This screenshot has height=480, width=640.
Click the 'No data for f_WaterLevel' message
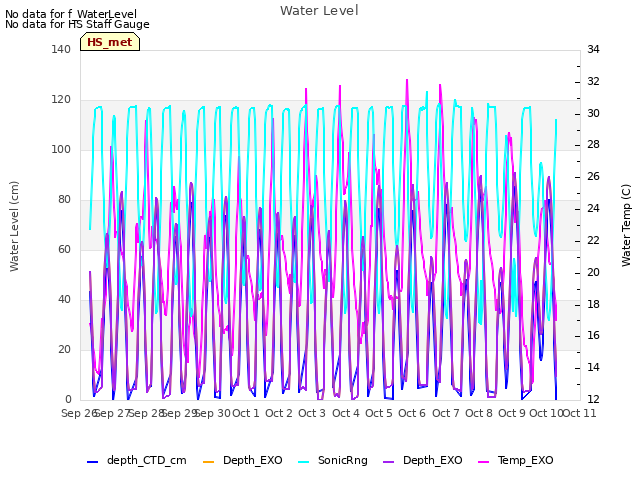71,14
